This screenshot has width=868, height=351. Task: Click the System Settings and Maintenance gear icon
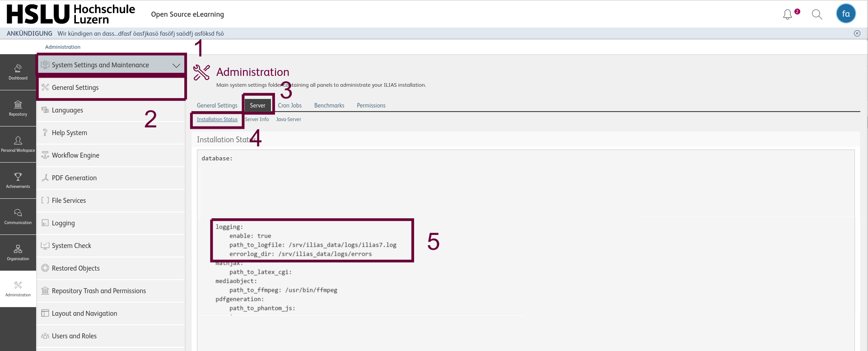(45, 65)
